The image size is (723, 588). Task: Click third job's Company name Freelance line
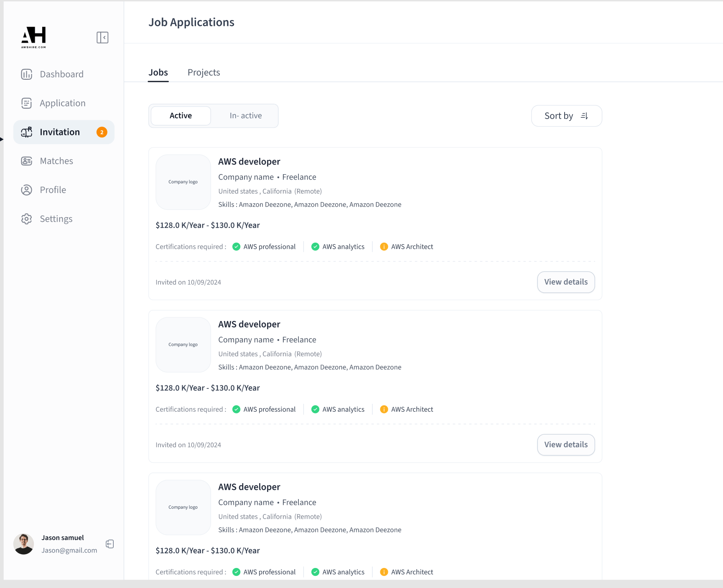pyautogui.click(x=267, y=502)
